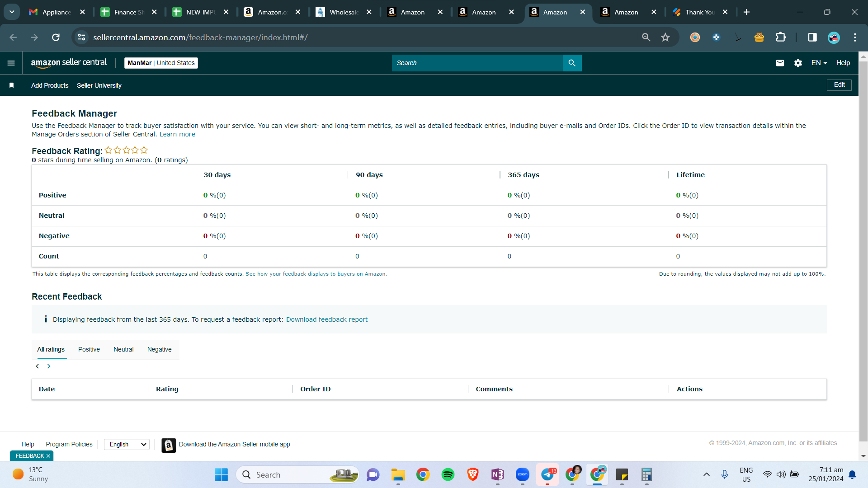Image resolution: width=868 pixels, height=488 pixels.
Task: Toggle the browser side panel icon
Action: (812, 38)
